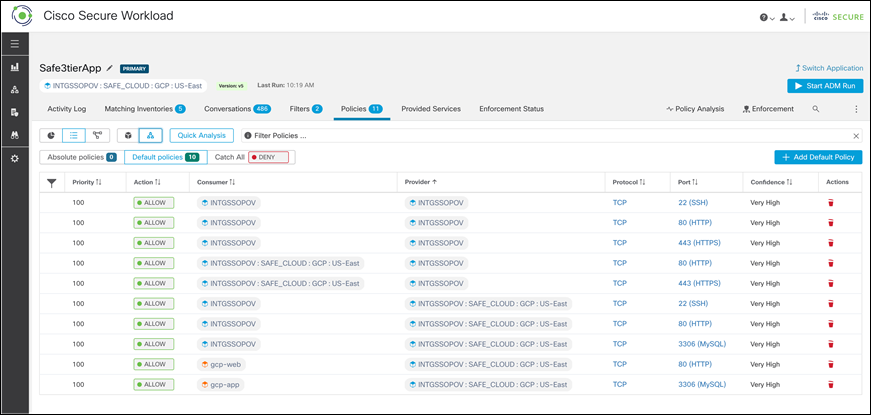Open the hamburger navigation menu
This screenshot has height=415, width=871.
tap(14, 44)
